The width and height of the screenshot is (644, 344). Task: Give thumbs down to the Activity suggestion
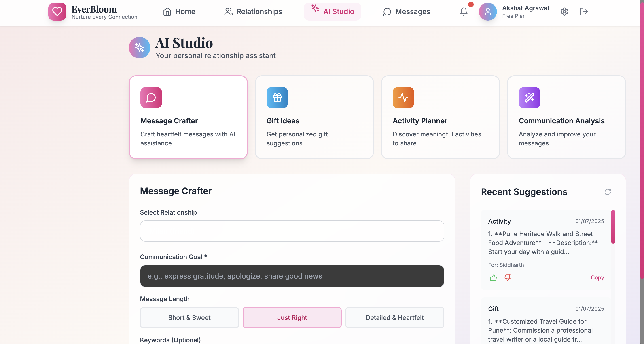point(508,278)
